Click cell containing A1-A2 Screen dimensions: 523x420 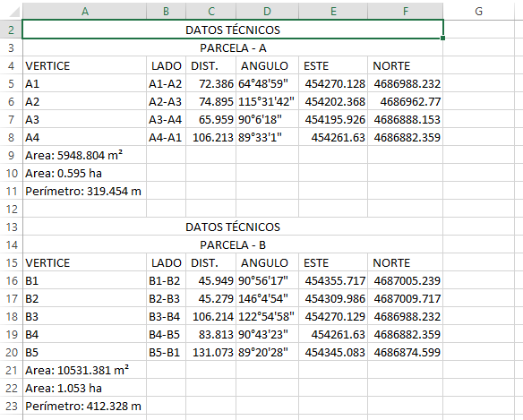[166, 83]
